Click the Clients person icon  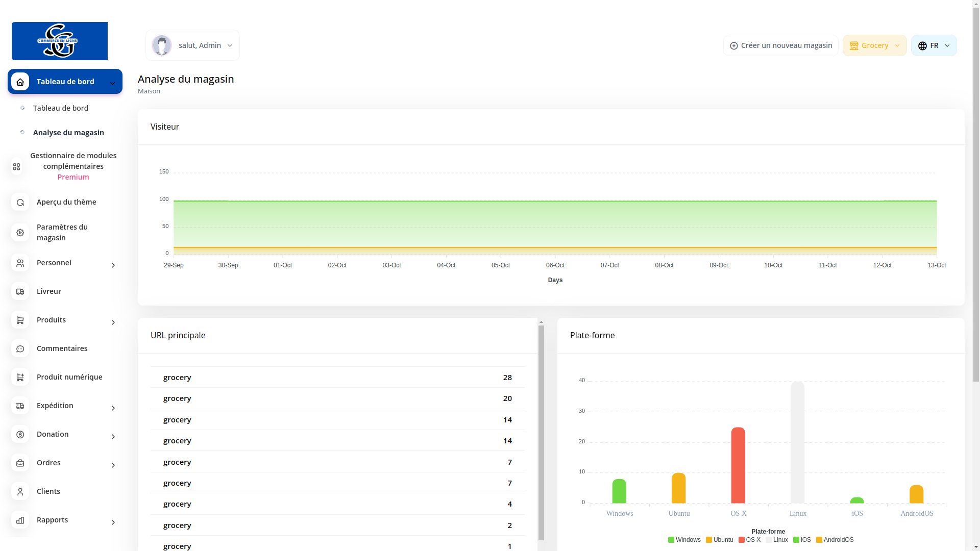click(20, 491)
